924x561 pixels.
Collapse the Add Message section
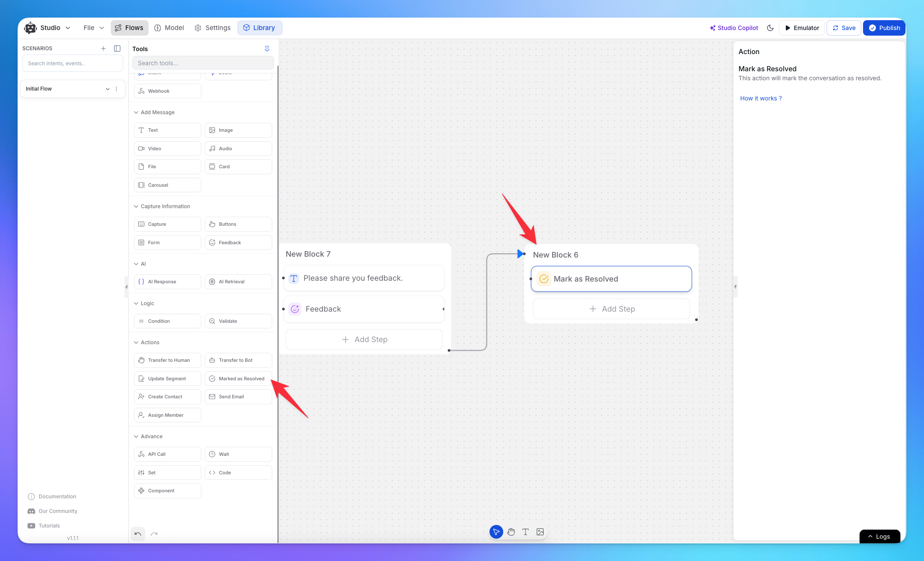click(x=136, y=112)
